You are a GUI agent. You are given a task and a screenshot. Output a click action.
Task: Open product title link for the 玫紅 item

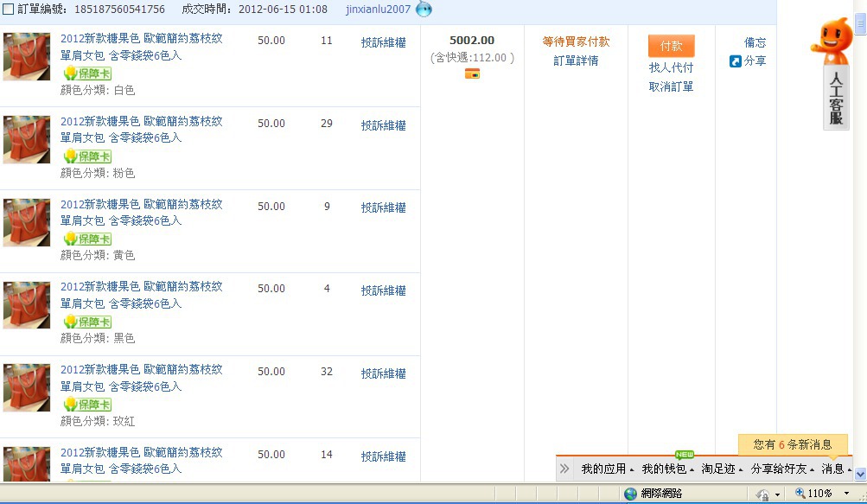click(142, 378)
